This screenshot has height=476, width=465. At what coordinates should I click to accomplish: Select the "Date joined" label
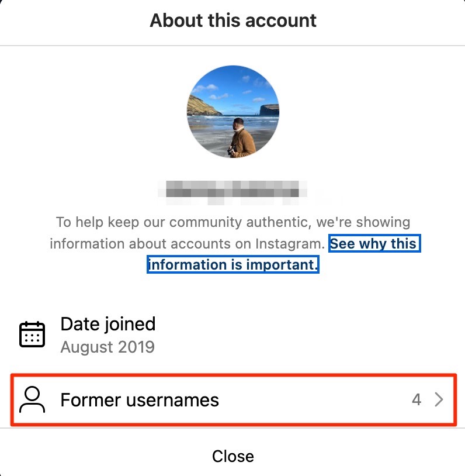coord(108,324)
